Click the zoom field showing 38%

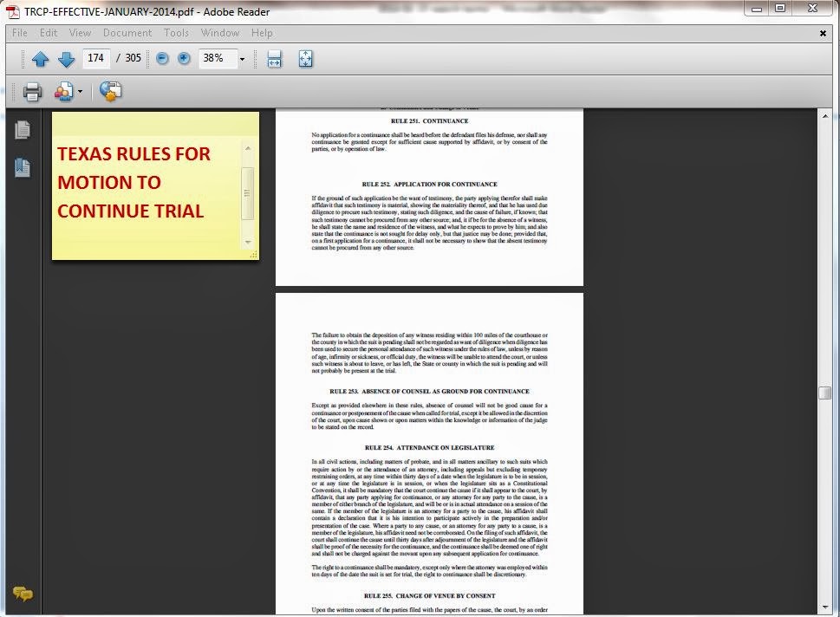click(x=218, y=58)
